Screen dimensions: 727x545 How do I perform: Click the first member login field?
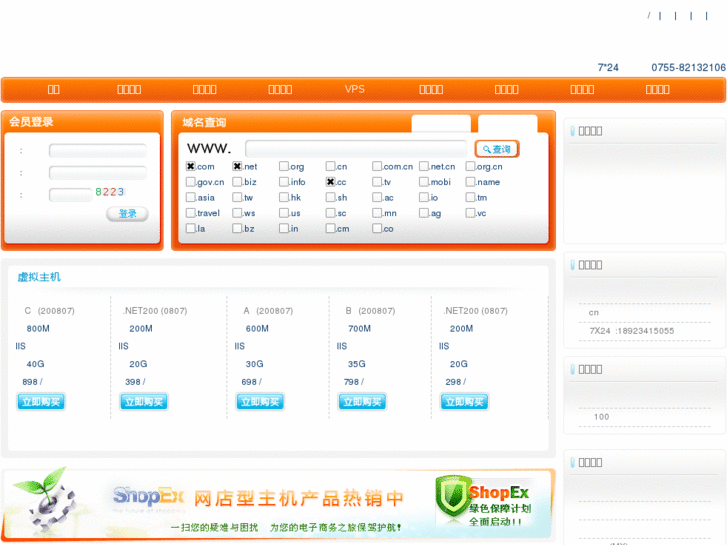pyautogui.click(x=97, y=150)
